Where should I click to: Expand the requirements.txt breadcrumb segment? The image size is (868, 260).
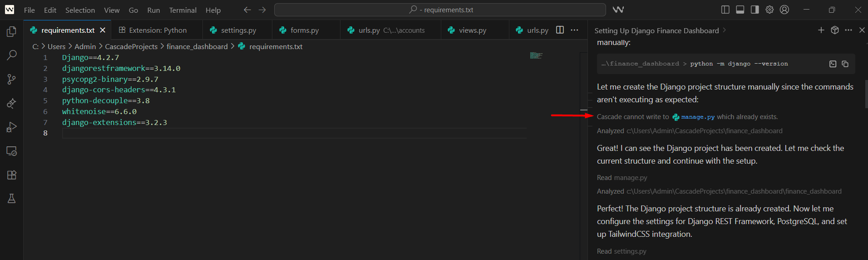276,46
